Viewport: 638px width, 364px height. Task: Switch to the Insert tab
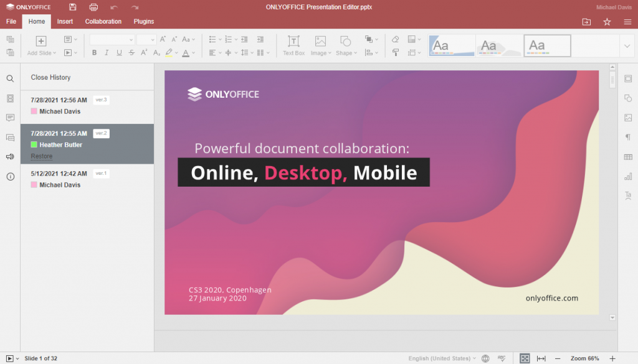pyautogui.click(x=65, y=21)
